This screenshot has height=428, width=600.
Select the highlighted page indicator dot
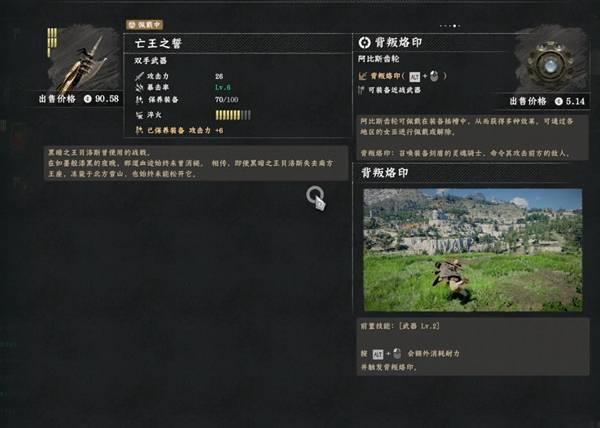click(x=454, y=26)
